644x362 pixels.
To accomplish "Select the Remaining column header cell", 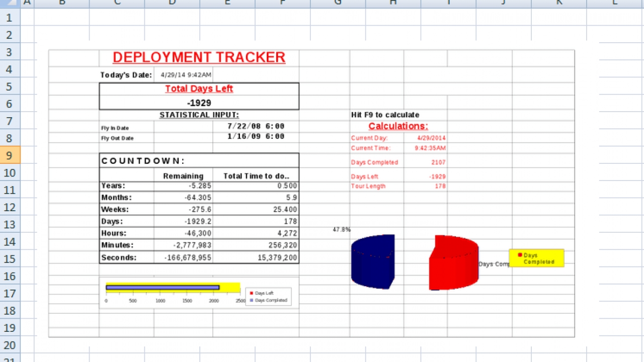I will [x=183, y=176].
